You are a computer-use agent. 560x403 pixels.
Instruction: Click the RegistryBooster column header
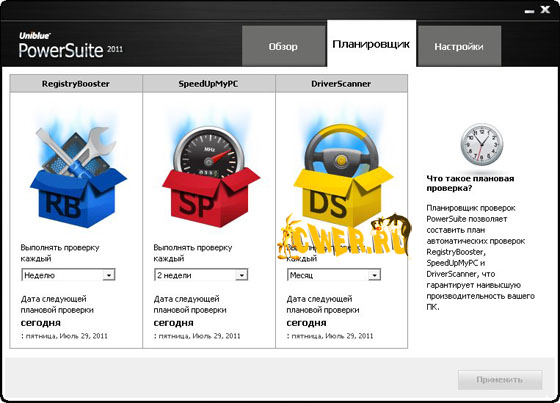point(76,84)
